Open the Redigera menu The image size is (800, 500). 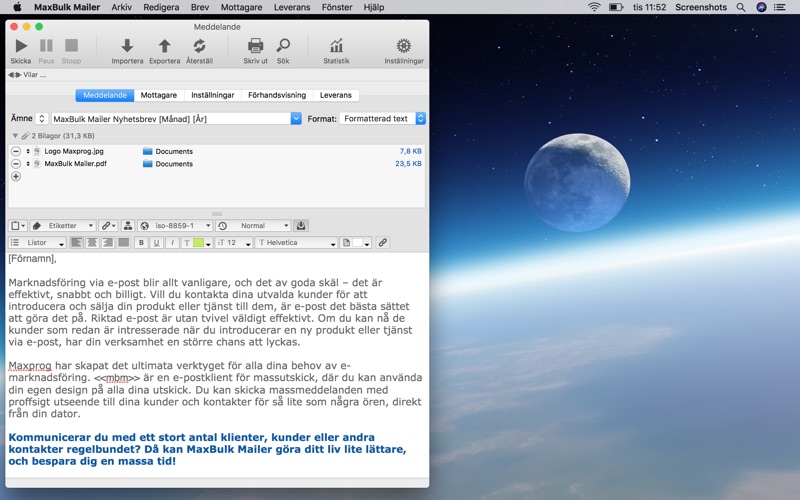pos(161,7)
